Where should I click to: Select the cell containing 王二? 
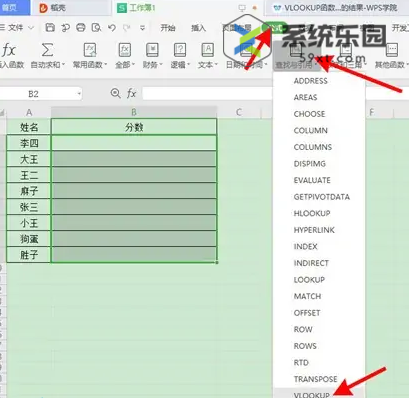coord(29,175)
